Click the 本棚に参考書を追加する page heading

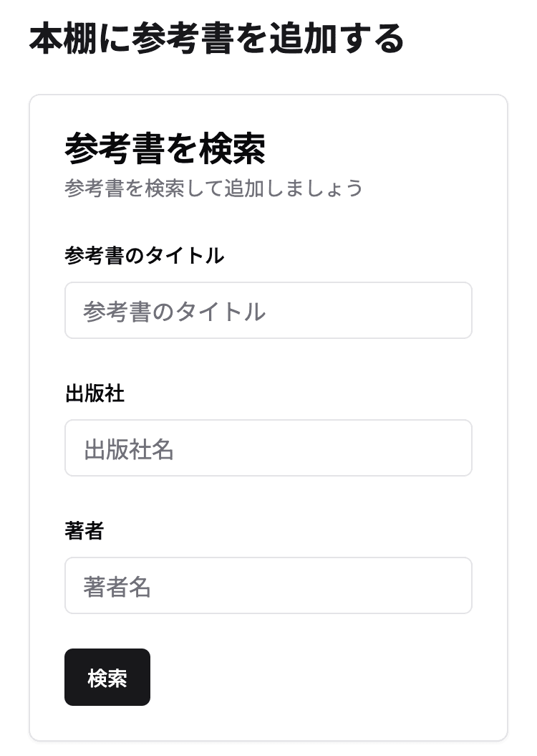click(x=216, y=39)
